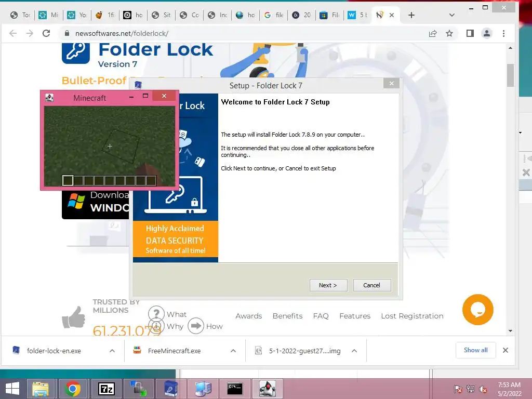Click Next in Folder Lock 7 Setup
This screenshot has width=532, height=399.
pyautogui.click(x=328, y=285)
